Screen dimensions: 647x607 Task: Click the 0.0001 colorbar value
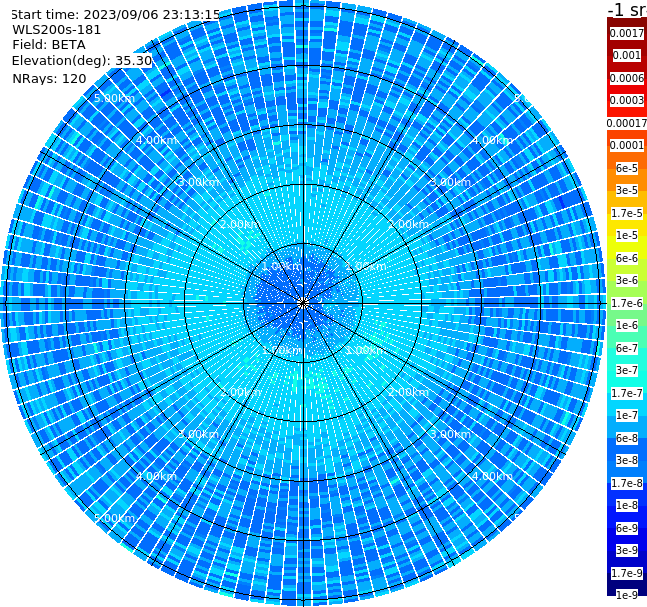click(x=627, y=145)
